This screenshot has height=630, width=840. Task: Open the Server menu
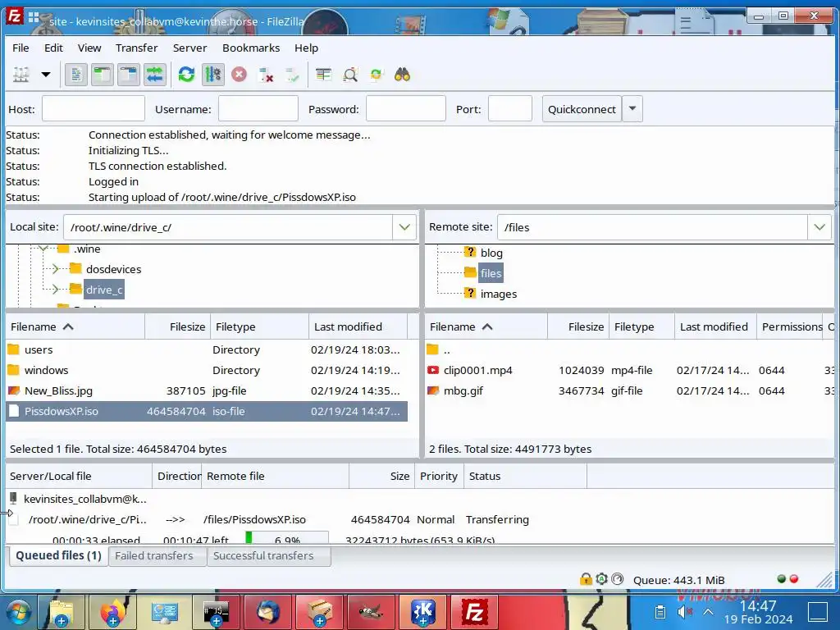coord(189,48)
